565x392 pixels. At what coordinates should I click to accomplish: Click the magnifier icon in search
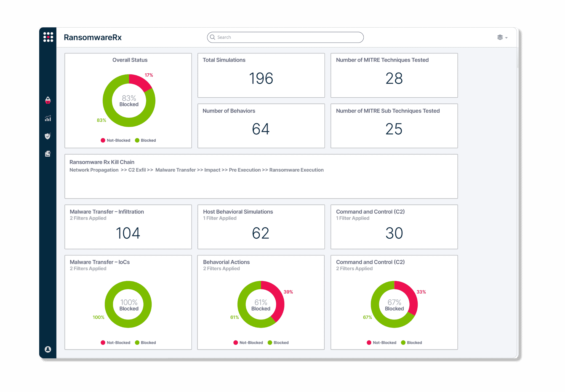pos(212,37)
